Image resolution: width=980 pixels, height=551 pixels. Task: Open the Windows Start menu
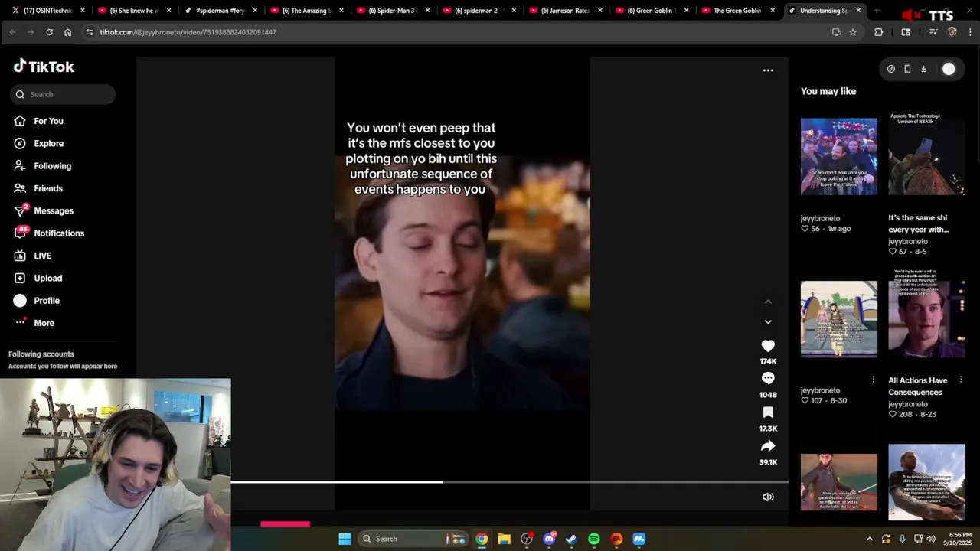(x=345, y=539)
